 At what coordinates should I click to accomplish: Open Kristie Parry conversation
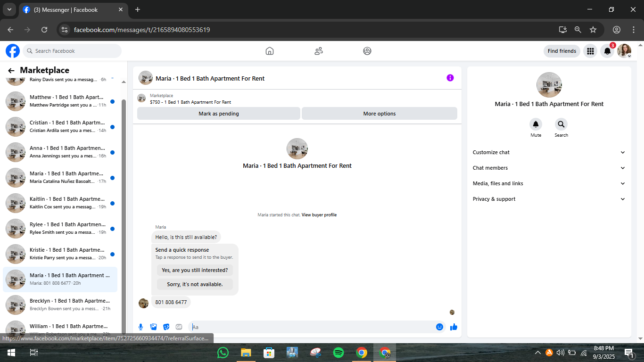[60, 254]
